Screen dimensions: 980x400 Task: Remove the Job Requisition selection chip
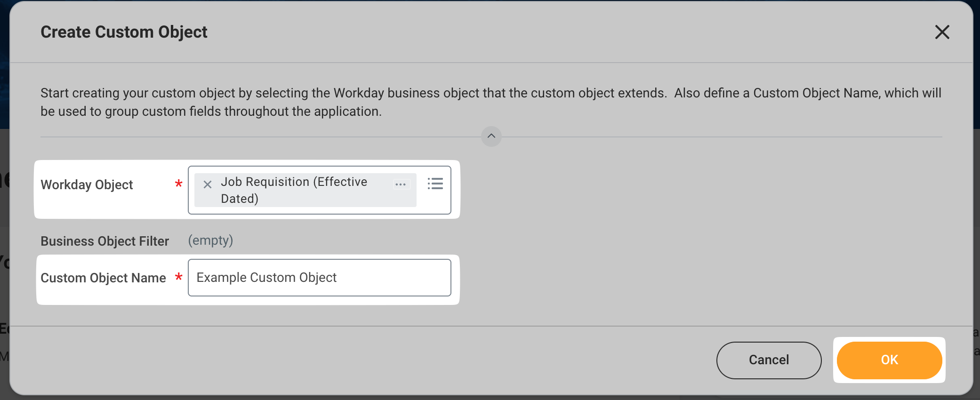[207, 184]
